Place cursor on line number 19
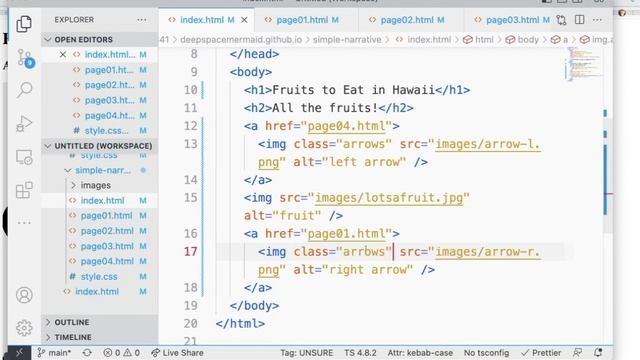The height and width of the screenshot is (360, 640). (x=191, y=306)
